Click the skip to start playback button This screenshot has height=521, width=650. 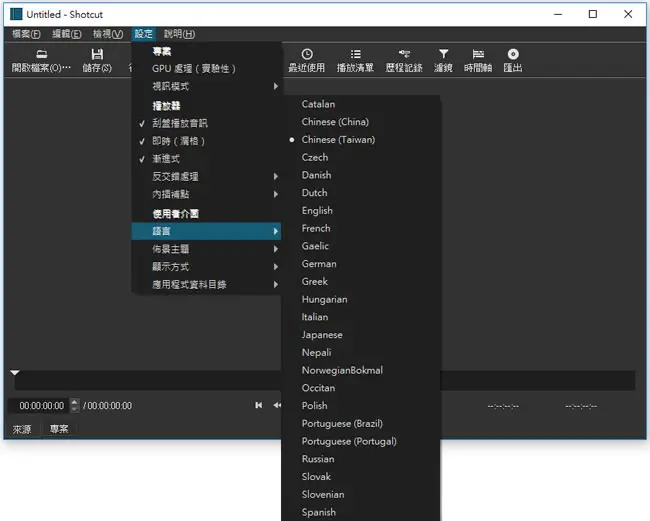coord(259,405)
